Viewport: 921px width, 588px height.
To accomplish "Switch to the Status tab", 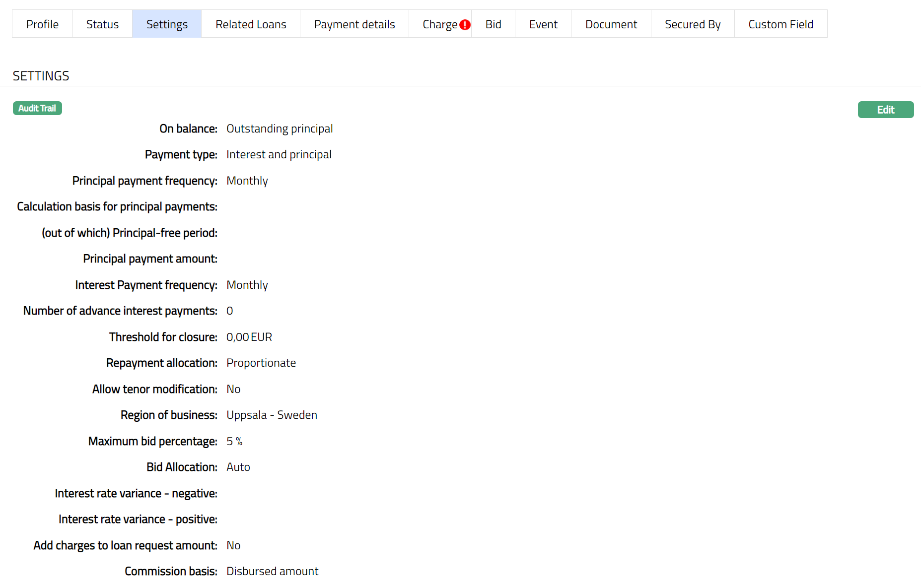I will click(x=102, y=24).
